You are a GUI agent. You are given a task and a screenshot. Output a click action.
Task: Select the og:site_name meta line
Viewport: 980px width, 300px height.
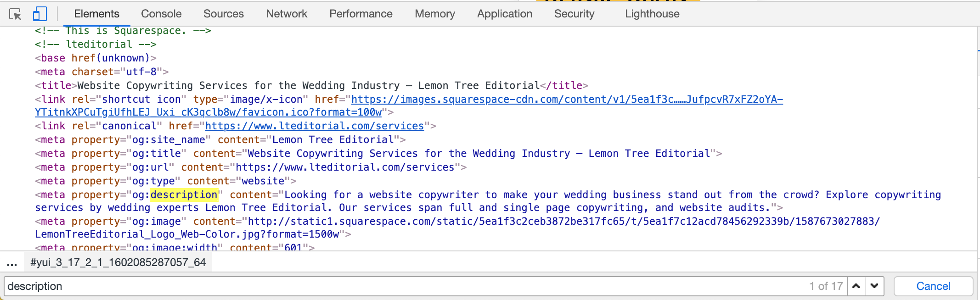tap(220, 139)
